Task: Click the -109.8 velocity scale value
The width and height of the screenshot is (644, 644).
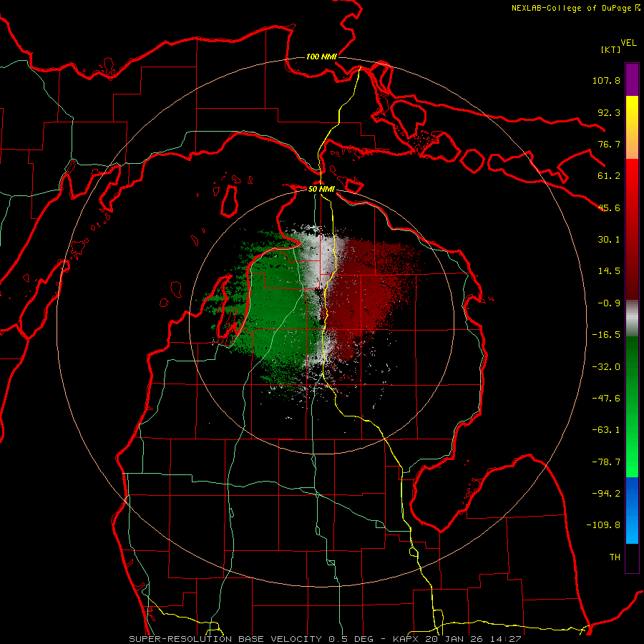Action: pyautogui.click(x=603, y=525)
